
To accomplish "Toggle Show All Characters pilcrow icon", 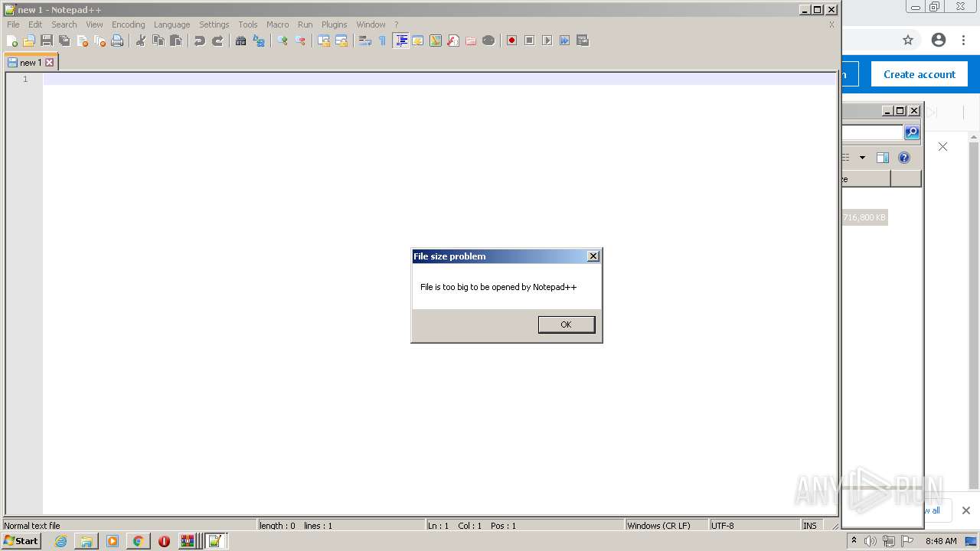I will [383, 41].
